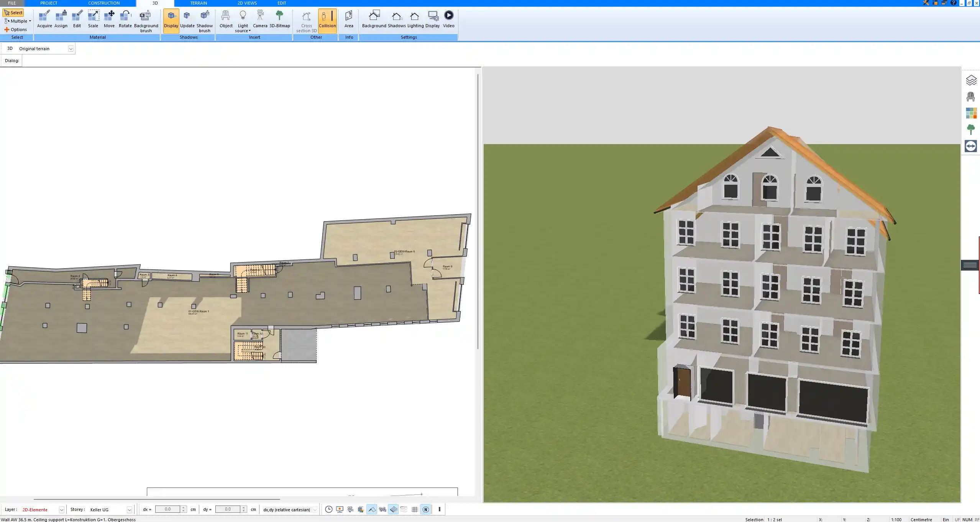Click the monitor star icon in bottom toolbar

tap(340, 509)
